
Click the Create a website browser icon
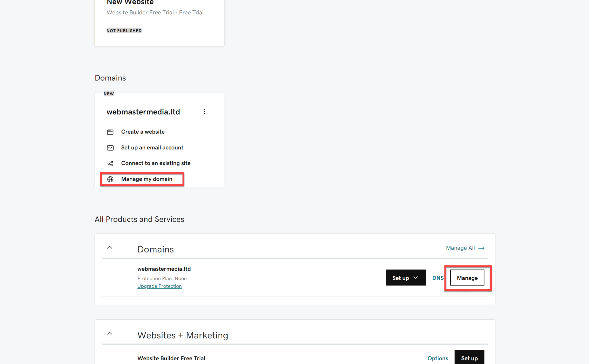(x=110, y=132)
